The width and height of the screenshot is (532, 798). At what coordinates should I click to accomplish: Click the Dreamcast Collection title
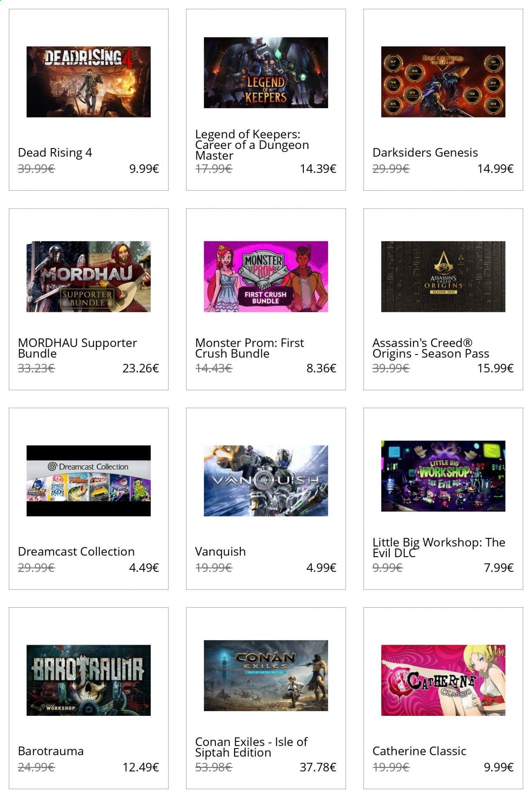tap(76, 552)
